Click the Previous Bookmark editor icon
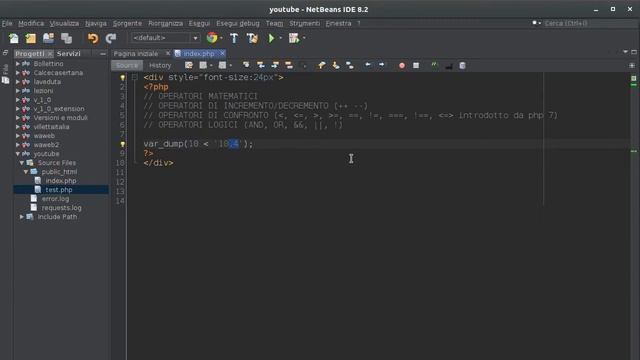 click(322, 65)
